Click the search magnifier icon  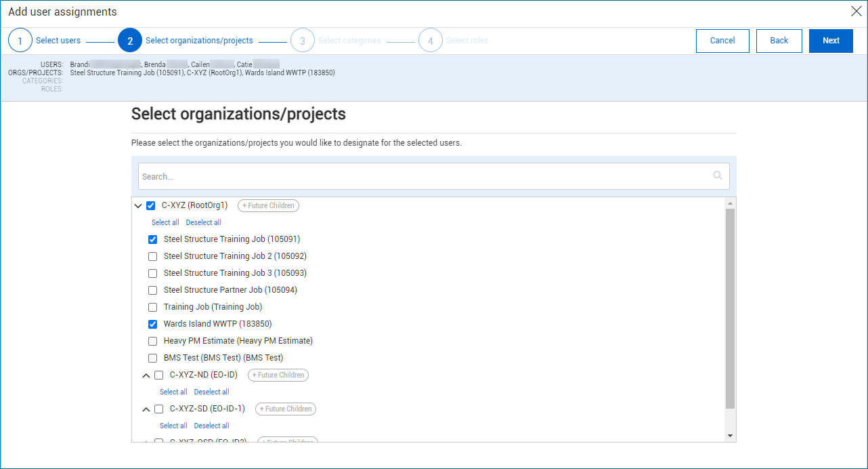(x=717, y=175)
